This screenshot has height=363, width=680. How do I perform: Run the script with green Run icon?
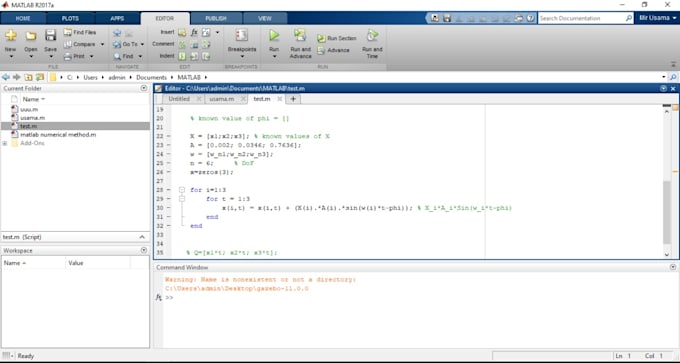pos(274,35)
